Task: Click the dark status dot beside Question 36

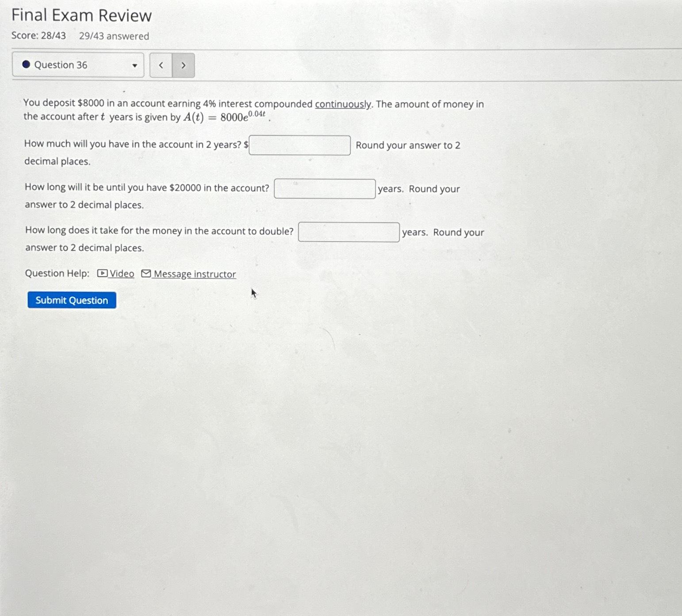Action: pyautogui.click(x=26, y=65)
